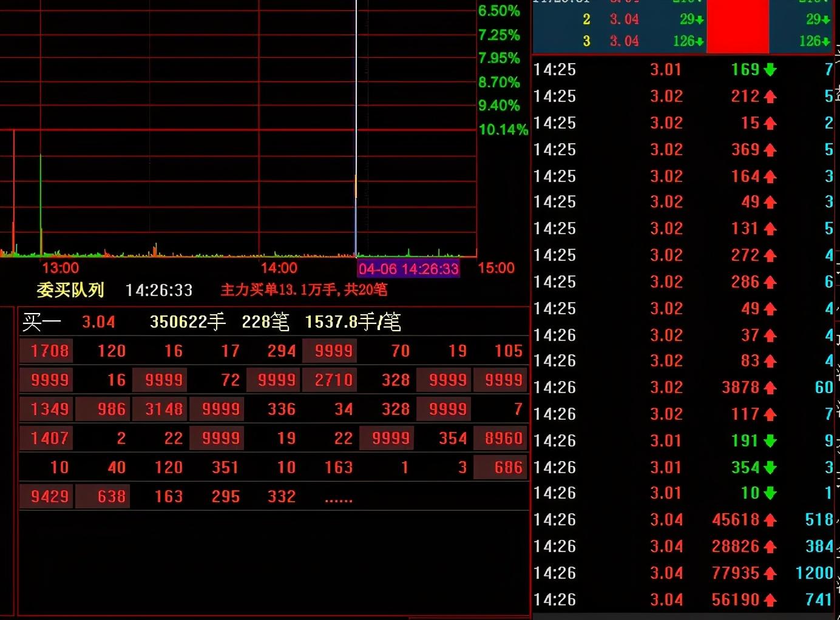Select queue cell 638

[103, 496]
